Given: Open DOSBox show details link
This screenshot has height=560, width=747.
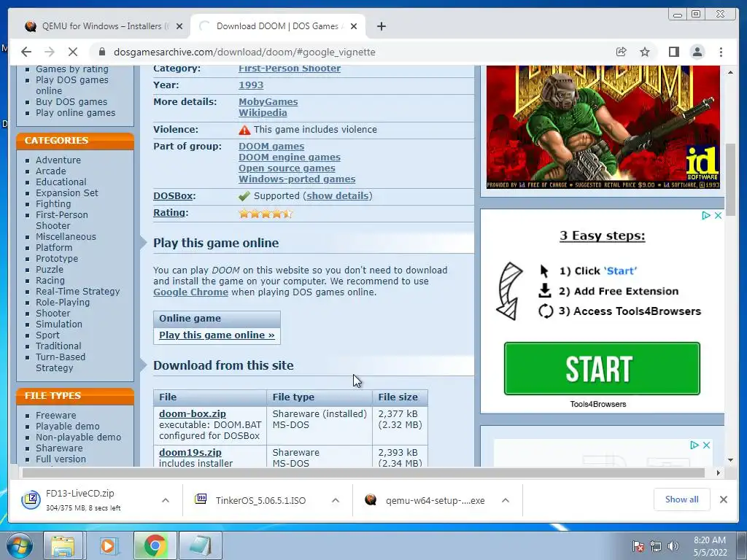Looking at the screenshot, I should point(338,195).
